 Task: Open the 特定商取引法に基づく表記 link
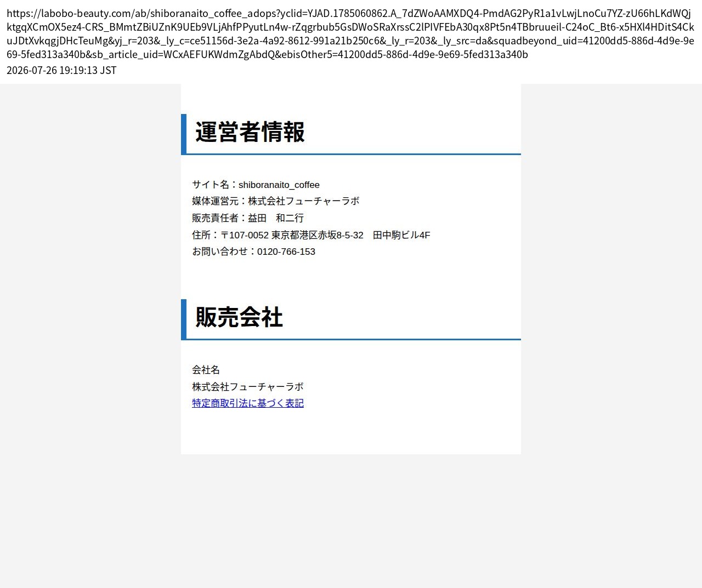point(248,403)
